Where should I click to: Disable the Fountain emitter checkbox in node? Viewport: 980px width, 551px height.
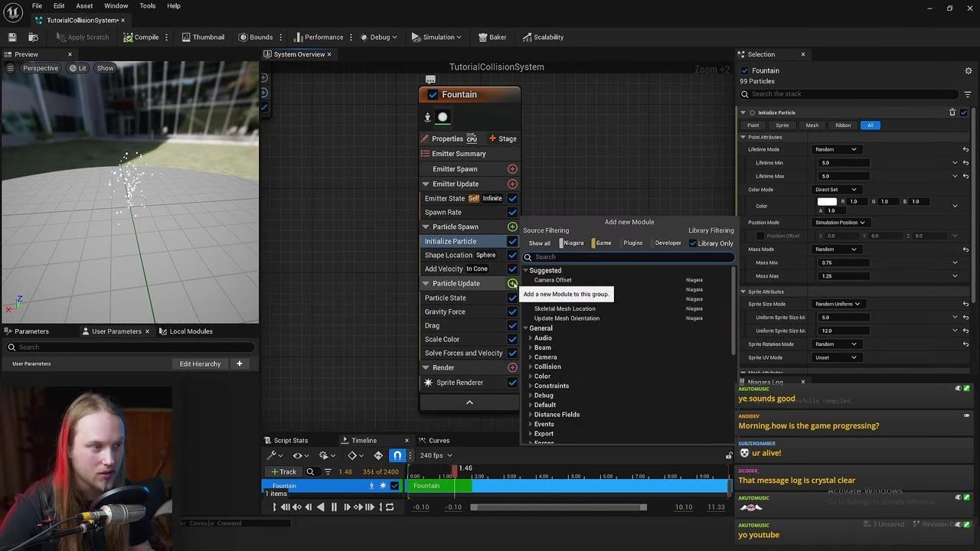[x=433, y=95]
